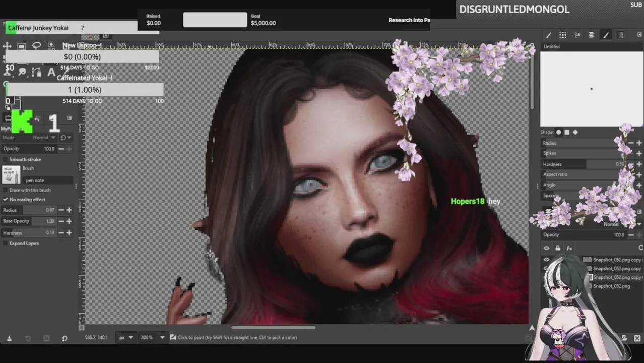The width and height of the screenshot is (644, 363).
Task: Select the Rectangle Select tool
Action: (22, 46)
